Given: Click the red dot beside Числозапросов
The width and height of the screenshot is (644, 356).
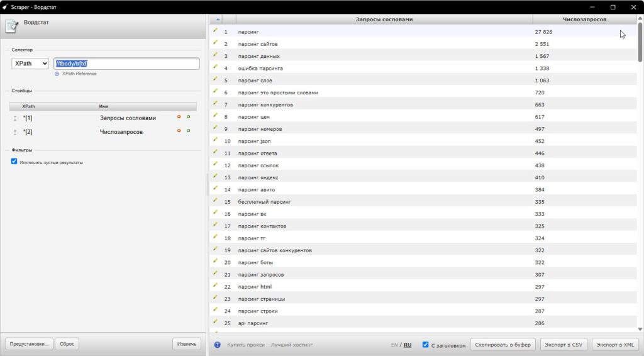Looking at the screenshot, I should 179,131.
